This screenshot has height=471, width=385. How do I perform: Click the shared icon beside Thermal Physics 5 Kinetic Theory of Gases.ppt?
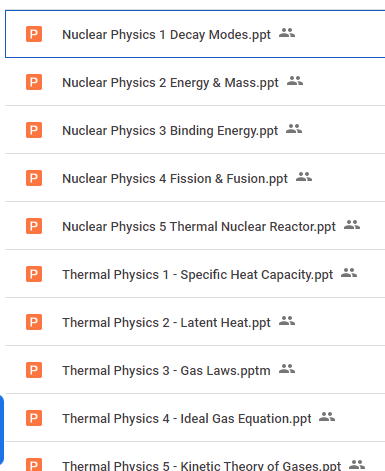pos(357,465)
